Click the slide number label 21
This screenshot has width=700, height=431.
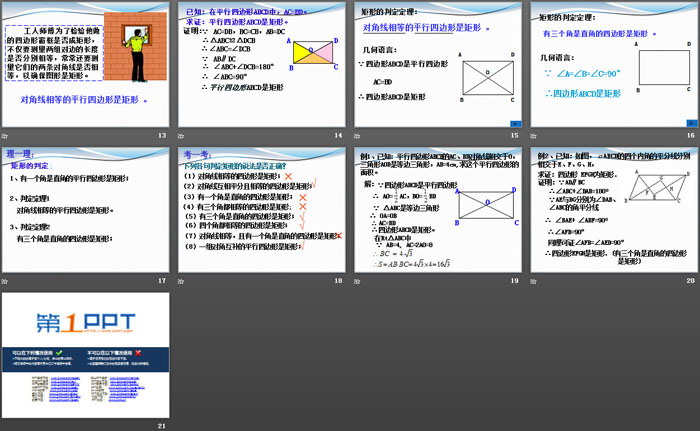(x=162, y=426)
